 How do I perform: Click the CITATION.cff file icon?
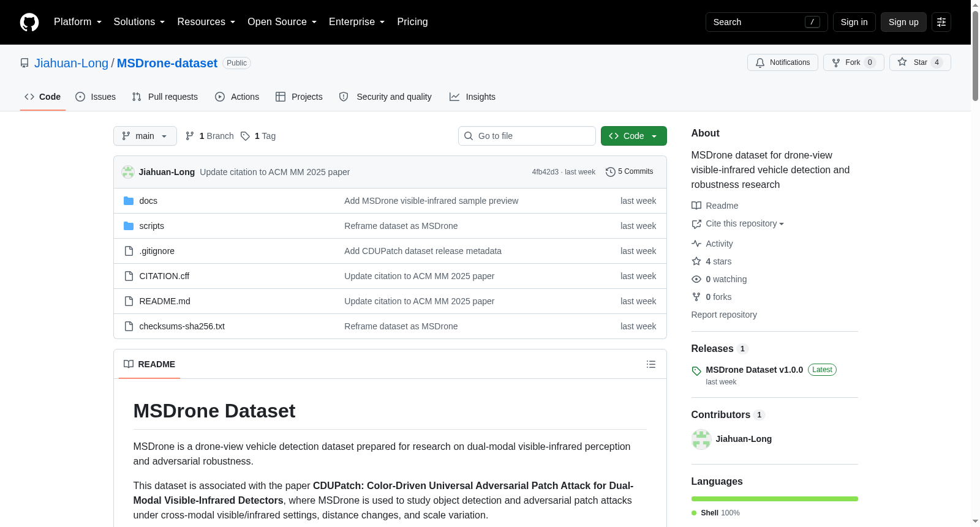click(129, 276)
